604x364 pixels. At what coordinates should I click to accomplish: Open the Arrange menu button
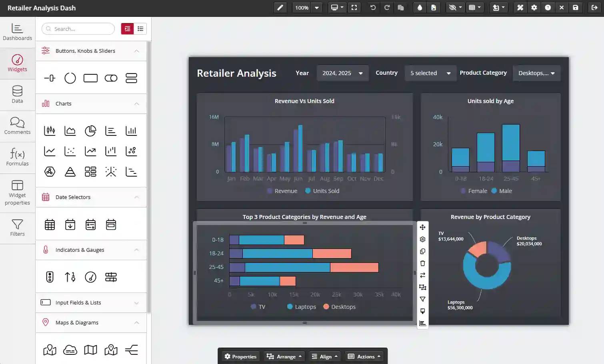pyautogui.click(x=284, y=356)
